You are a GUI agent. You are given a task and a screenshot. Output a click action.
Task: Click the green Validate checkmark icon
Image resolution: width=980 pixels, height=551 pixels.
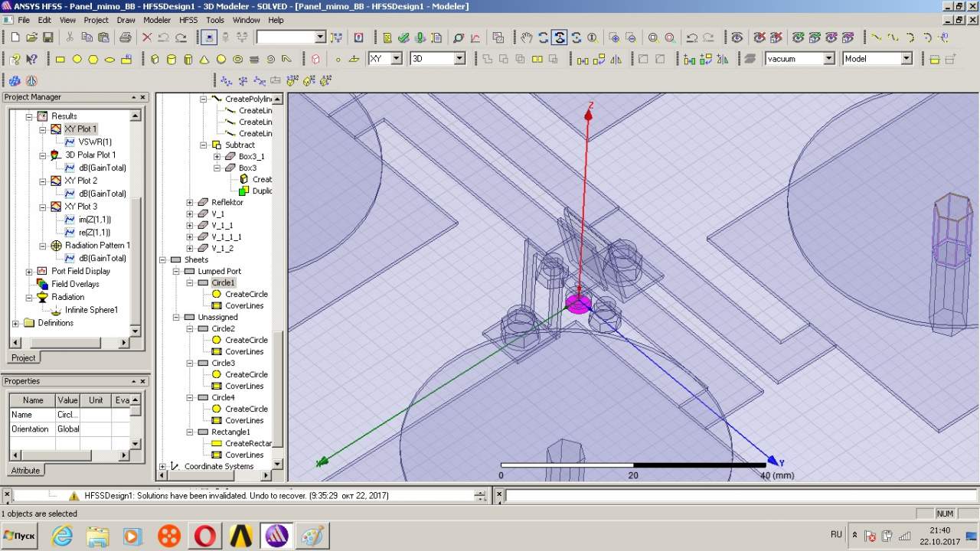point(403,37)
